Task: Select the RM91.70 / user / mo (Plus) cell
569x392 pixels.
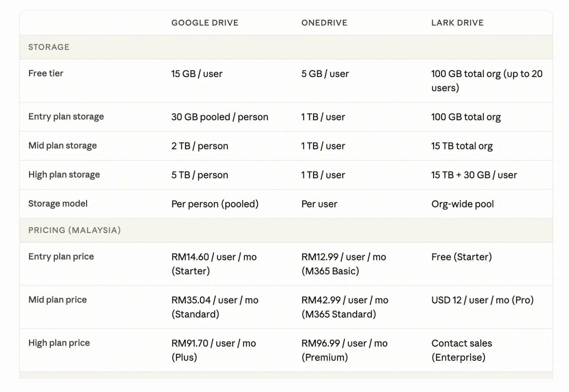Action: click(x=214, y=350)
